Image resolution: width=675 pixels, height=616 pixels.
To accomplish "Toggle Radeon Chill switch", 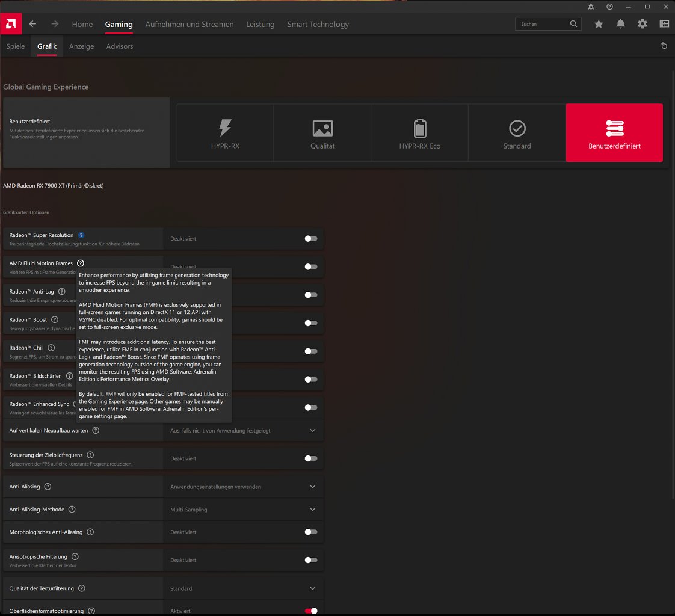I will click(x=311, y=351).
